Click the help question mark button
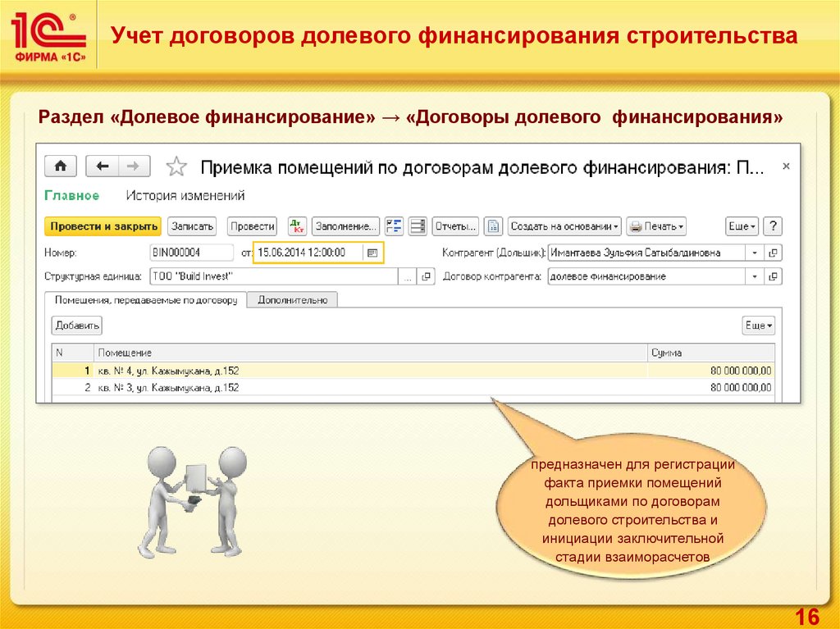This screenshot has height=629, width=840. [772, 226]
